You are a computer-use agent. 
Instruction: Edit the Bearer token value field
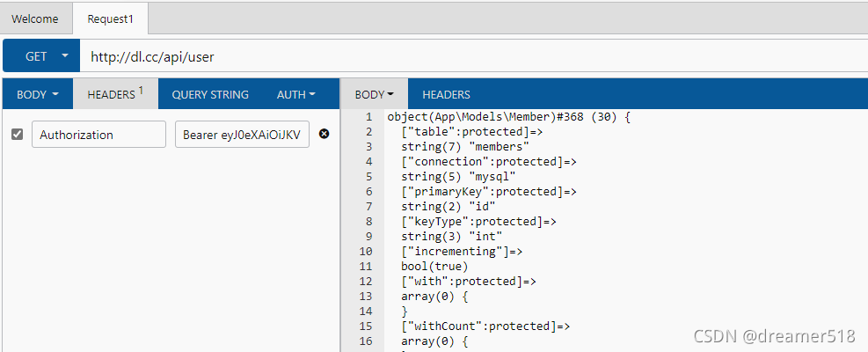click(242, 134)
